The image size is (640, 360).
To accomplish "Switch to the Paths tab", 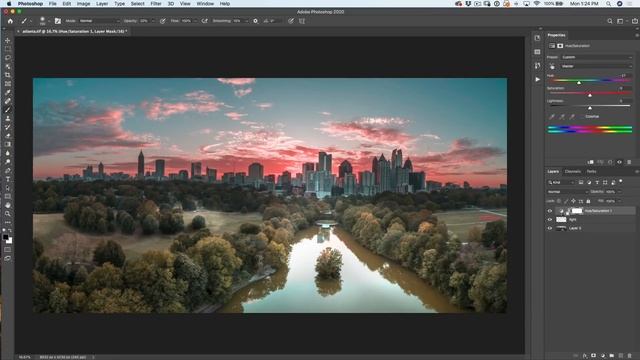I will [591, 171].
